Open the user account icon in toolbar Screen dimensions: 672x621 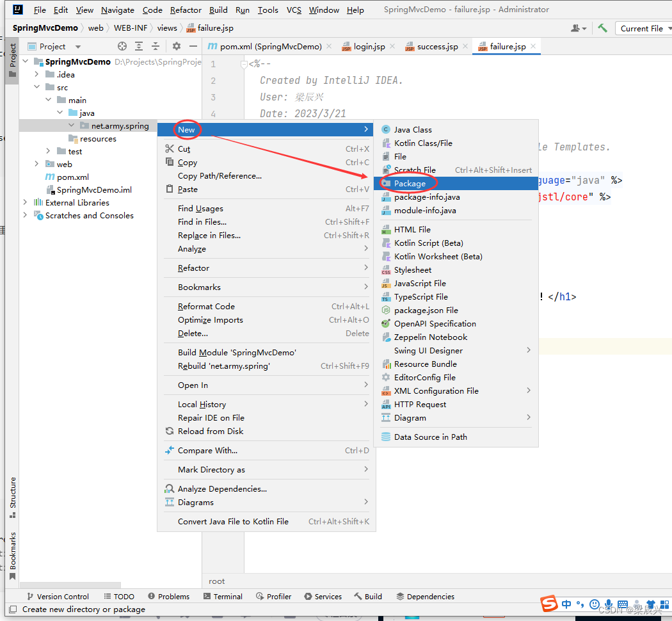578,28
